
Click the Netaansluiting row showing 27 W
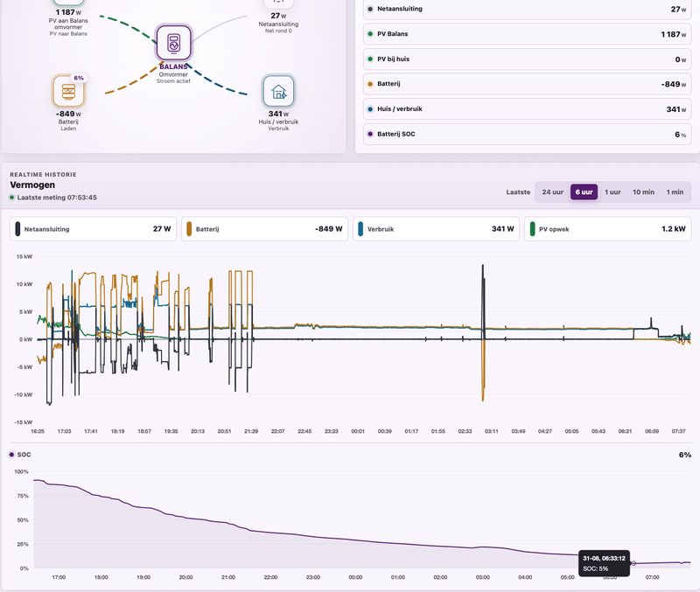tap(528, 9)
